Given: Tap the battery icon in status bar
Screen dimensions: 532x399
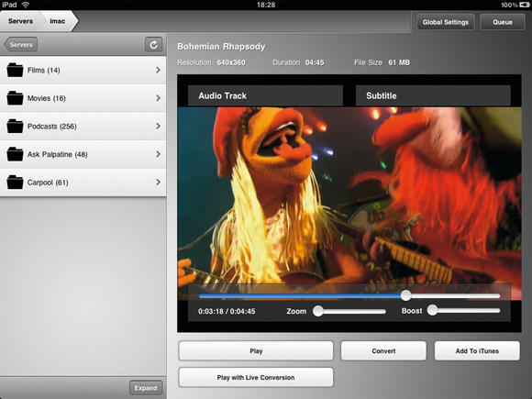Looking at the screenshot, I should tap(524, 5).
